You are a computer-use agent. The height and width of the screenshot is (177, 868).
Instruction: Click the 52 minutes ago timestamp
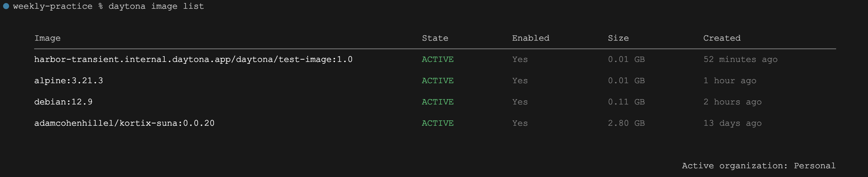point(741,59)
